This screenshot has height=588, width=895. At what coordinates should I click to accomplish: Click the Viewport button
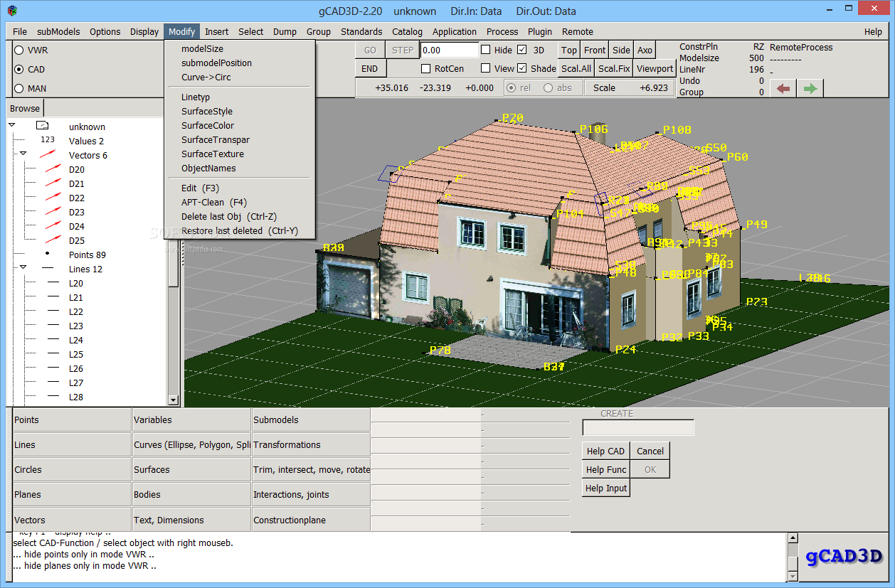(x=655, y=69)
